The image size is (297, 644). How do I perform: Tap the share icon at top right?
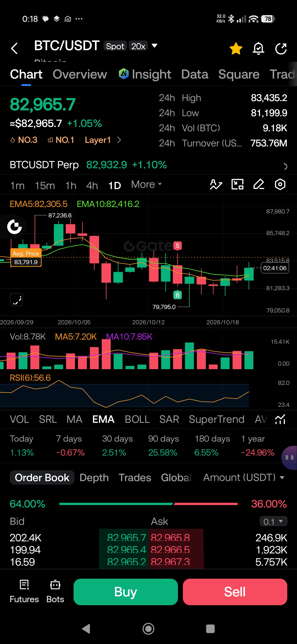tap(281, 48)
